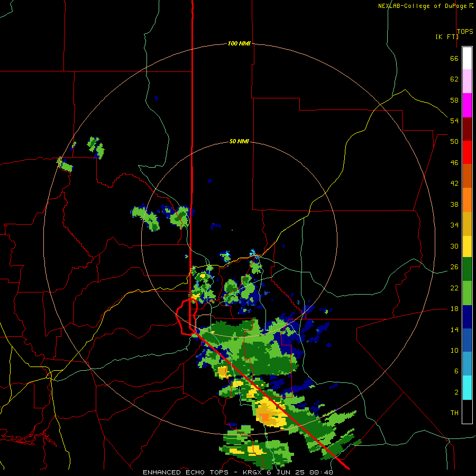
Task: Click the gold 34 kft legend swatch
Action: pos(467,224)
